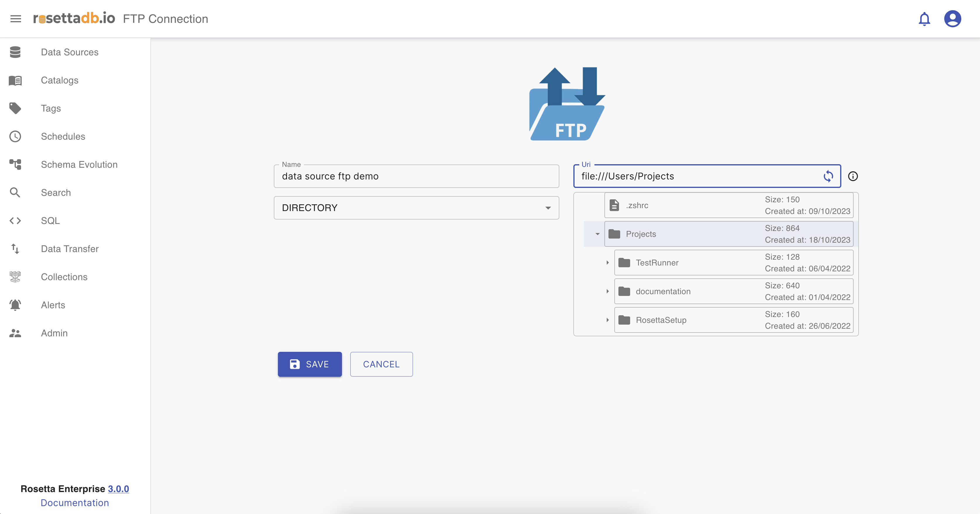Screen dimensions: 980x514
Task: Expand the RosettaSetup folder
Action: click(x=608, y=320)
